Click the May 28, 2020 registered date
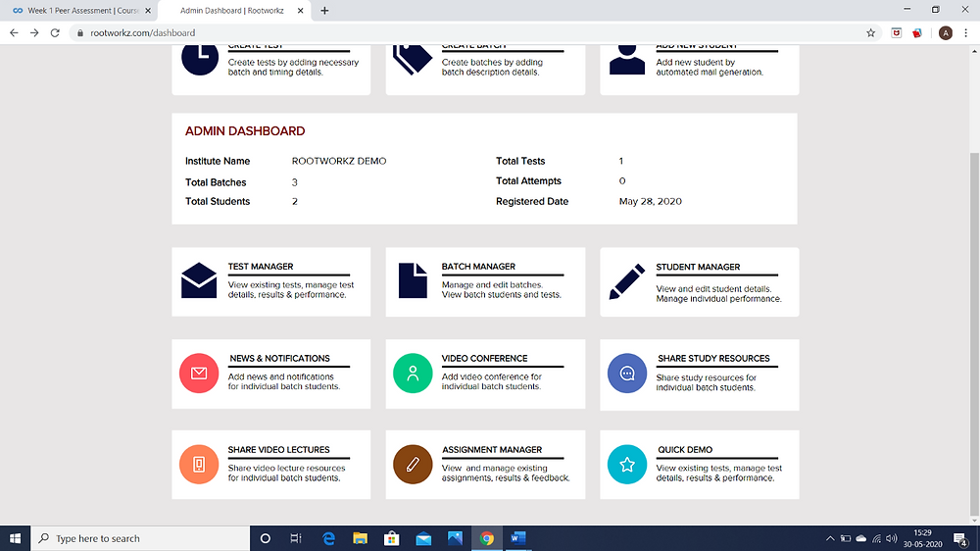Viewport: 980px width, 551px height. 650,201
